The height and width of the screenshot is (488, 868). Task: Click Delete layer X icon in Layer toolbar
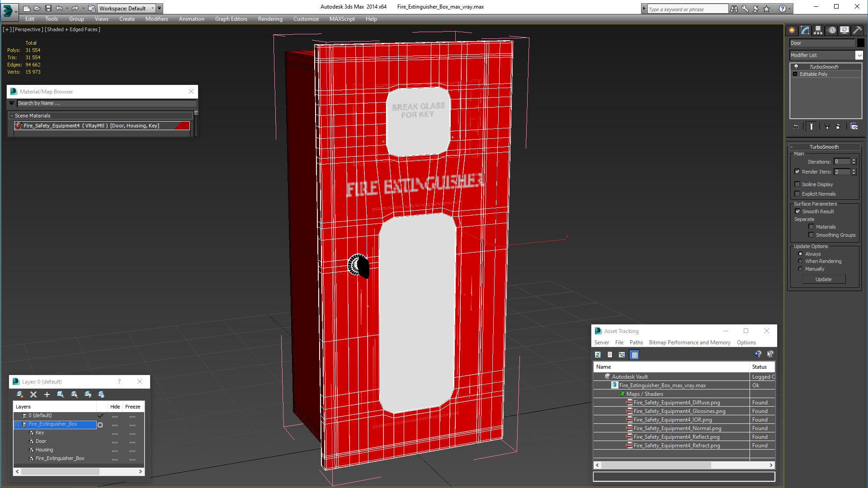coord(33,394)
